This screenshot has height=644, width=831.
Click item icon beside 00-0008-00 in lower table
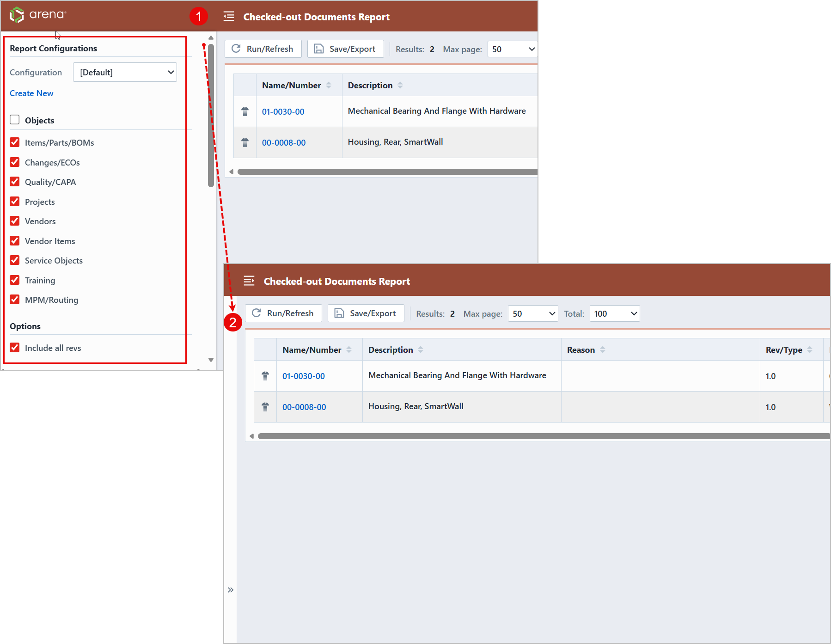click(265, 407)
